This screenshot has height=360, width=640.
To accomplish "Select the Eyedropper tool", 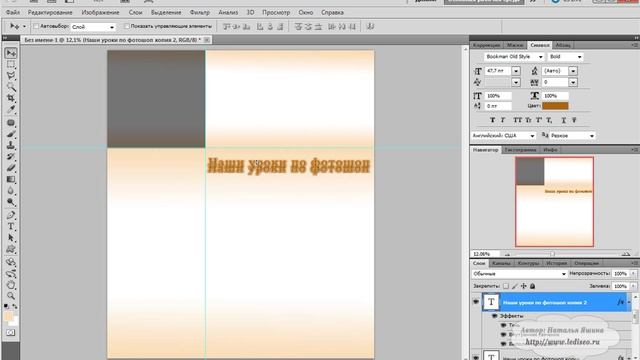I will [11, 109].
